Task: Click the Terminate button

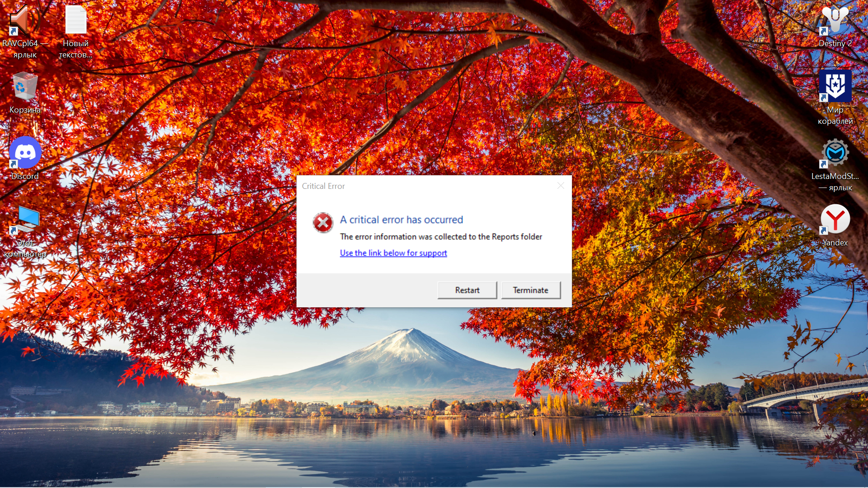Action: click(531, 290)
